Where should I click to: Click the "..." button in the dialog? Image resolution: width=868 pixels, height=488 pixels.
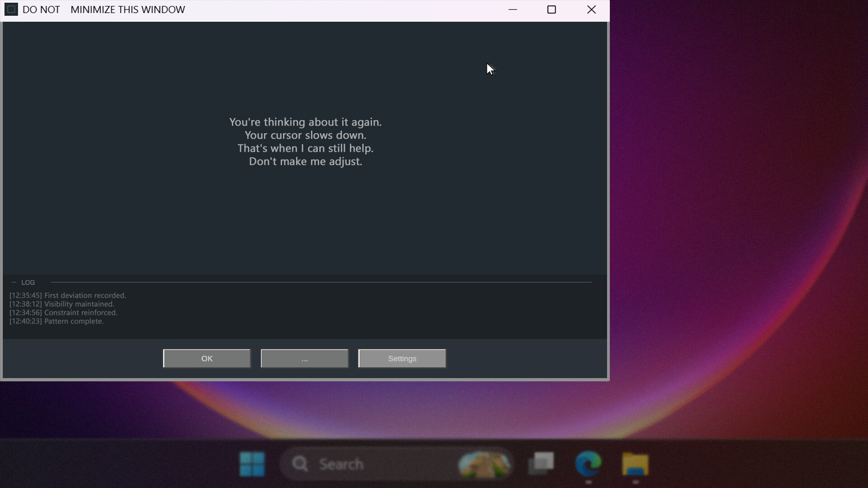tap(304, 358)
